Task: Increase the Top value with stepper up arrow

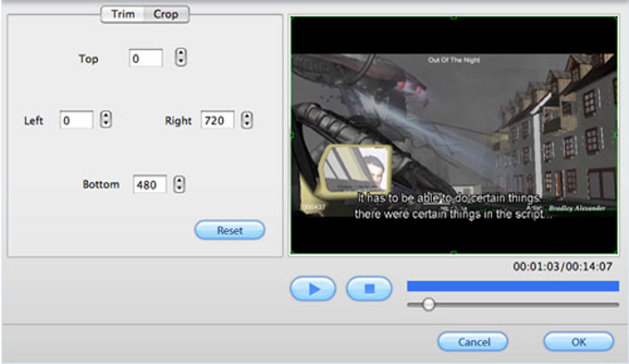Action: [x=181, y=54]
